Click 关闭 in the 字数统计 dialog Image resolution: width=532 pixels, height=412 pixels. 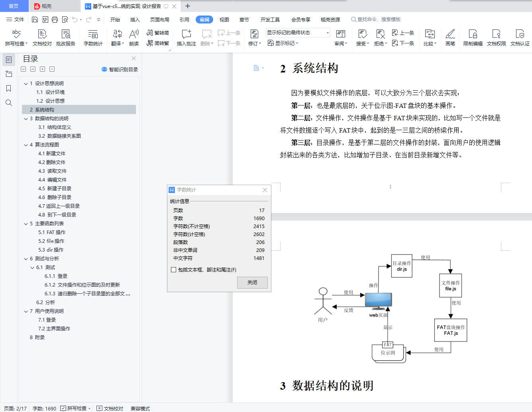252,282
